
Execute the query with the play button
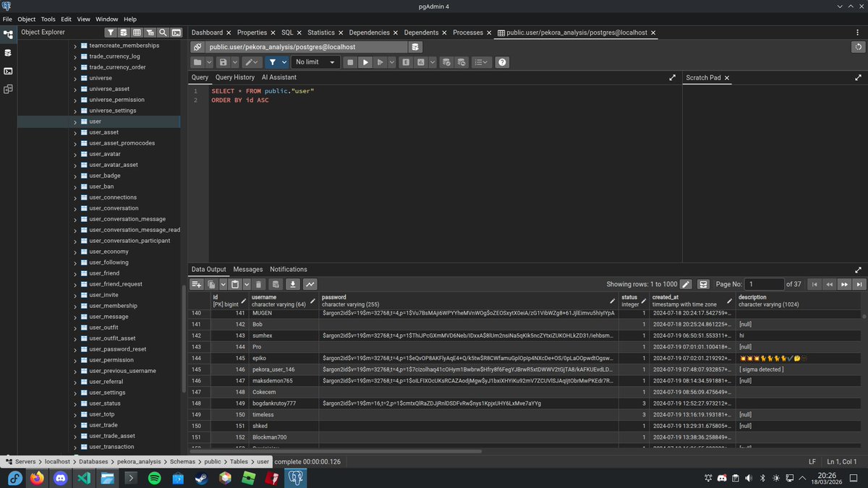[x=365, y=62]
